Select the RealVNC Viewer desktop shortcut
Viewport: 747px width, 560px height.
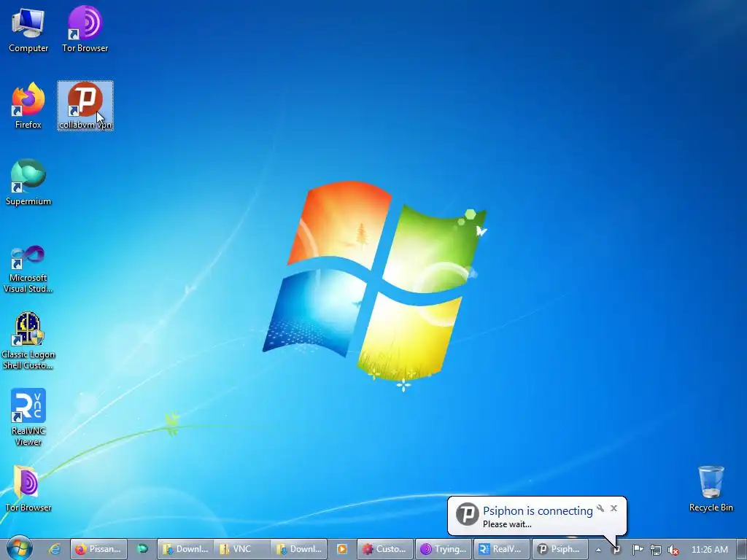tap(28, 417)
